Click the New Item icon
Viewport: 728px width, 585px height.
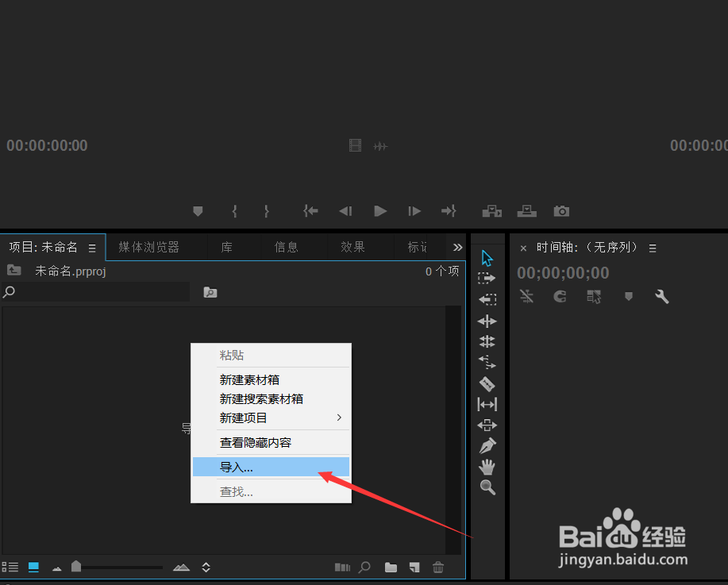click(x=414, y=567)
